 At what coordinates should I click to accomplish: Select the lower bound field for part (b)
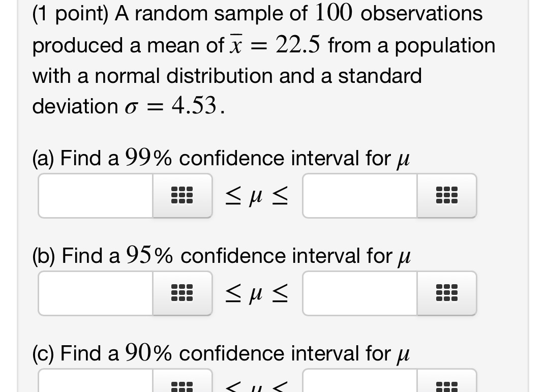[x=94, y=293]
